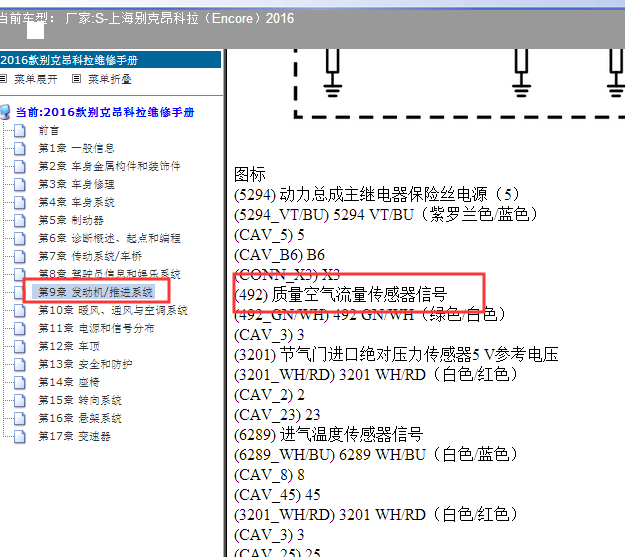Screen dimensions: 625x557
Task: Click the page icon beside 第14章
Action: [x=19, y=383]
